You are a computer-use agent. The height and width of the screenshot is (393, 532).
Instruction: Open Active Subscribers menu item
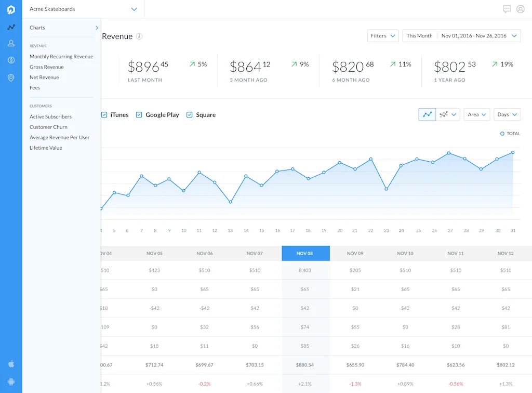[x=50, y=116]
